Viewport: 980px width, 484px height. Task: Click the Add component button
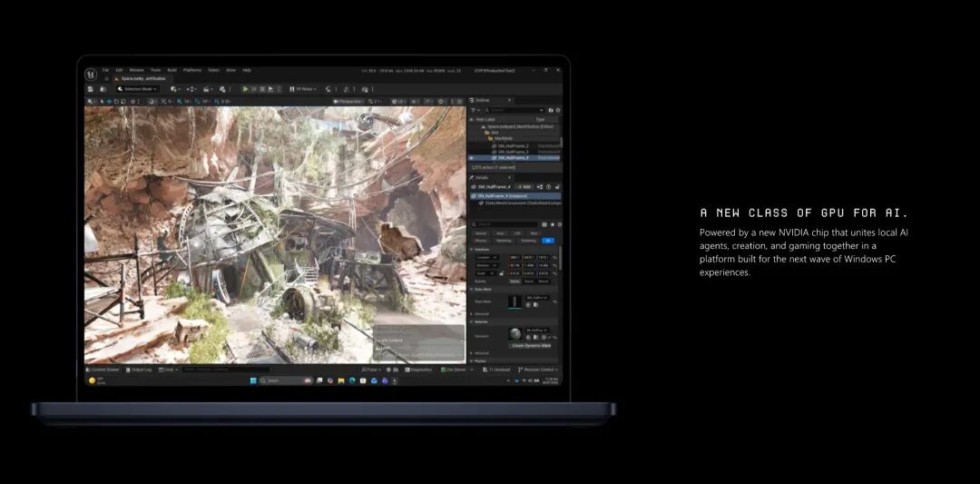pos(524,186)
